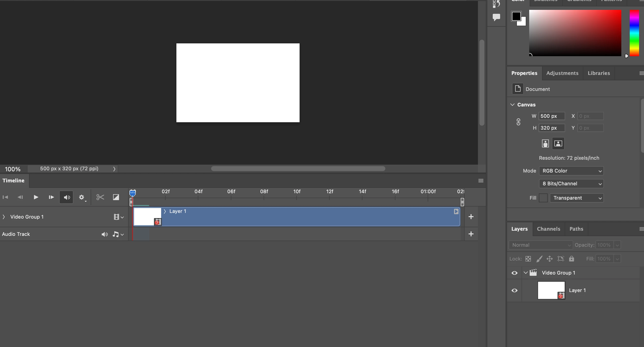
Task: Click the timeline transition icon
Action: [x=116, y=197]
